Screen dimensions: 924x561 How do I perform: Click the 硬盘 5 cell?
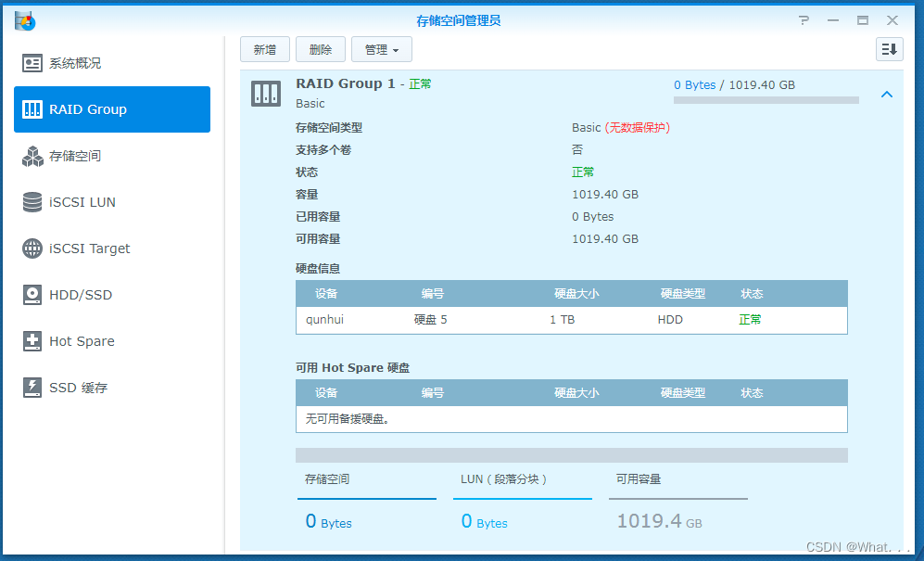point(431,320)
